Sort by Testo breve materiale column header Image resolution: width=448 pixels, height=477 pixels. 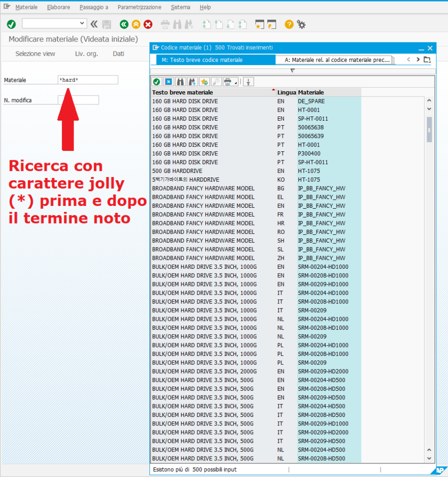tap(213, 93)
